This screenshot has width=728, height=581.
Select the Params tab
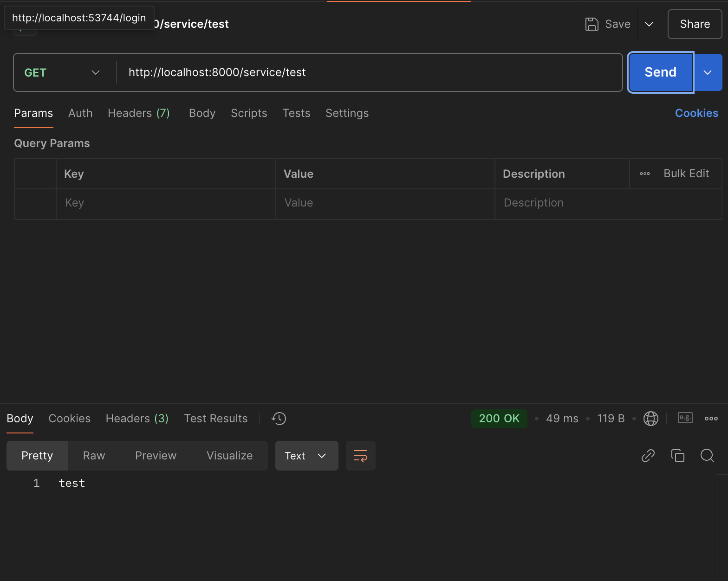coord(33,113)
